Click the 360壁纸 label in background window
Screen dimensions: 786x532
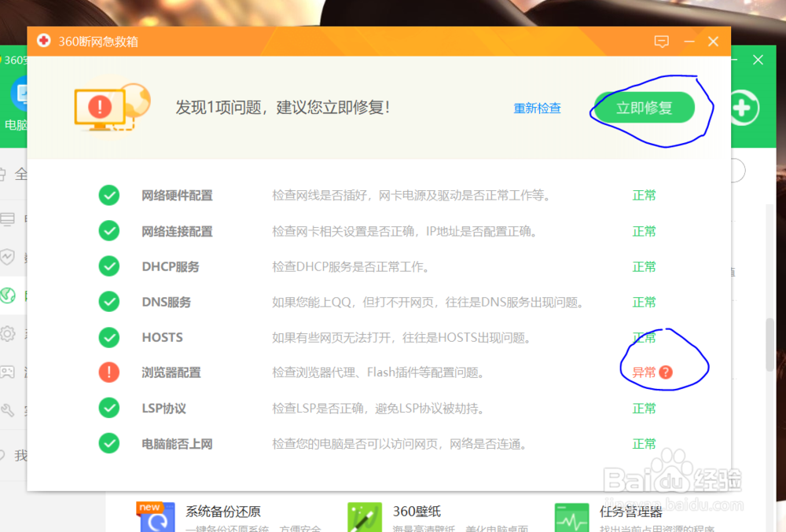click(x=417, y=512)
